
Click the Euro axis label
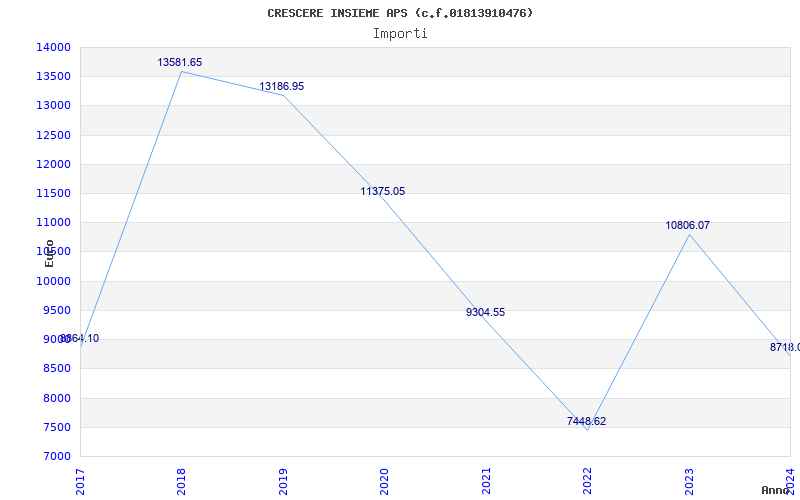[49, 253]
